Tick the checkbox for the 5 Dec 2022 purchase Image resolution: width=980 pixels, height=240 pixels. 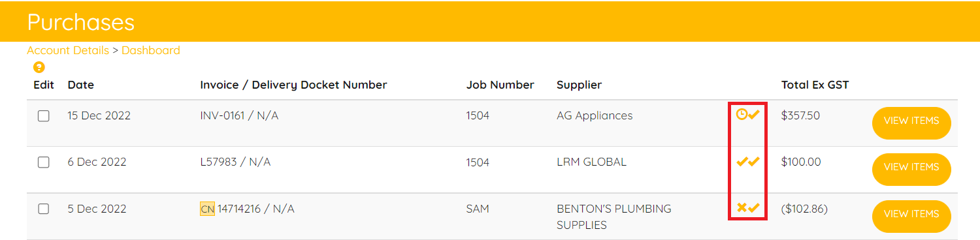point(44,209)
